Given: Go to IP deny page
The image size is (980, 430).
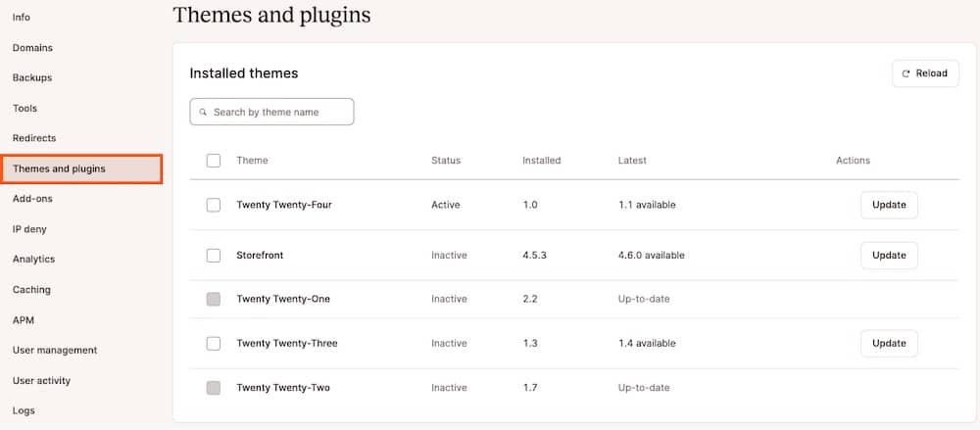Looking at the screenshot, I should pyautogui.click(x=29, y=229).
